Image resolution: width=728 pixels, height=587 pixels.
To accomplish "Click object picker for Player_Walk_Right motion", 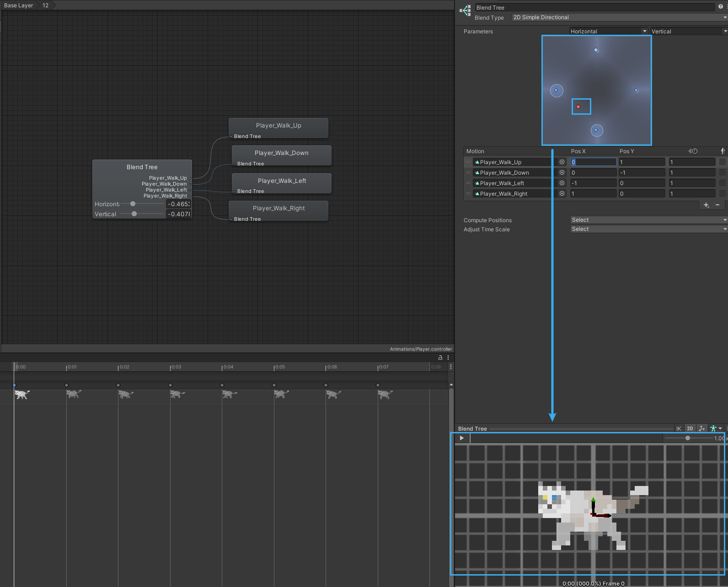I will pos(562,193).
